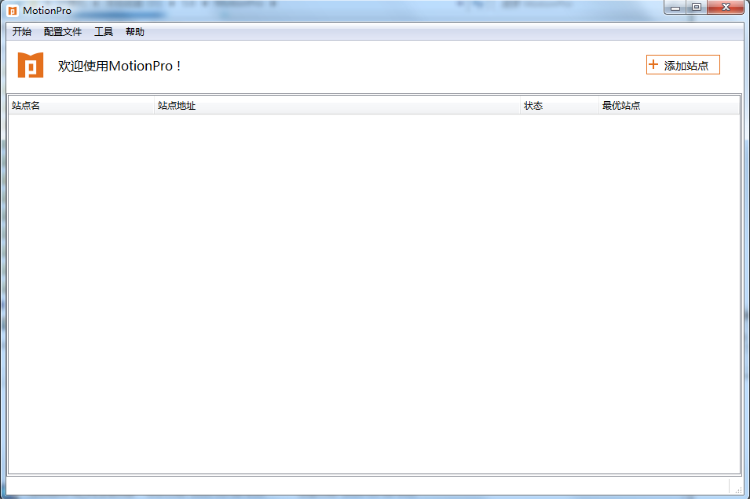Click the MotionPro icon in the title bar

[x=12, y=11]
